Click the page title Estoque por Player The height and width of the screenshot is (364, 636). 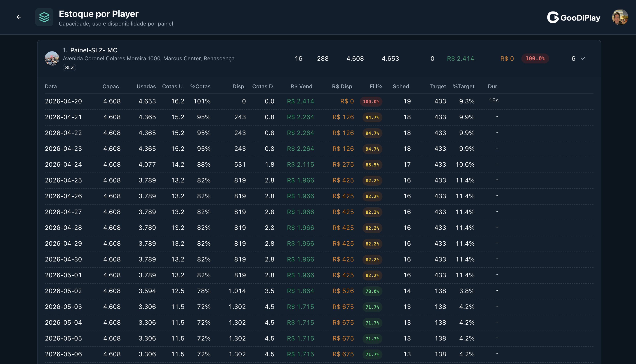click(x=99, y=14)
